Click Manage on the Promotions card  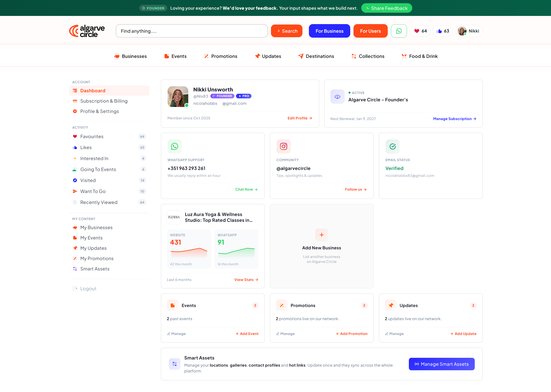pos(285,334)
